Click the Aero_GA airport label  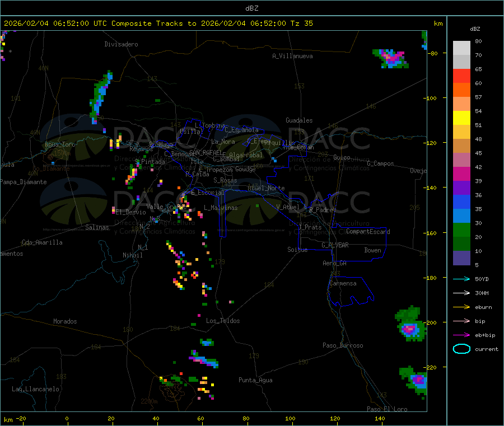coord(335,264)
